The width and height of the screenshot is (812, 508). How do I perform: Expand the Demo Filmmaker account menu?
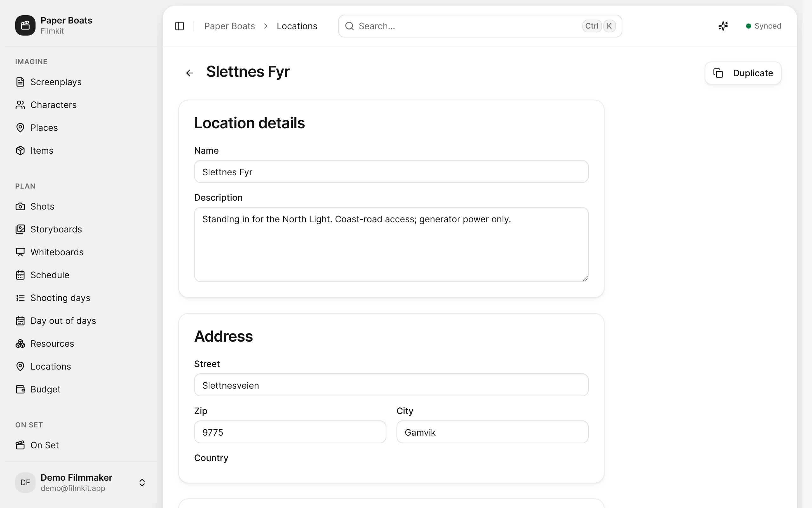pyautogui.click(x=81, y=483)
